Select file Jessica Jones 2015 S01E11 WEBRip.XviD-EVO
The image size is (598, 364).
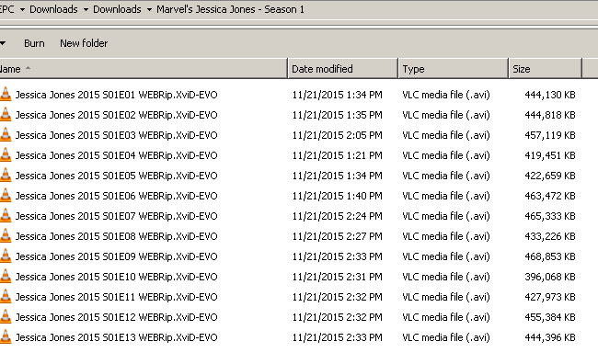click(116, 297)
